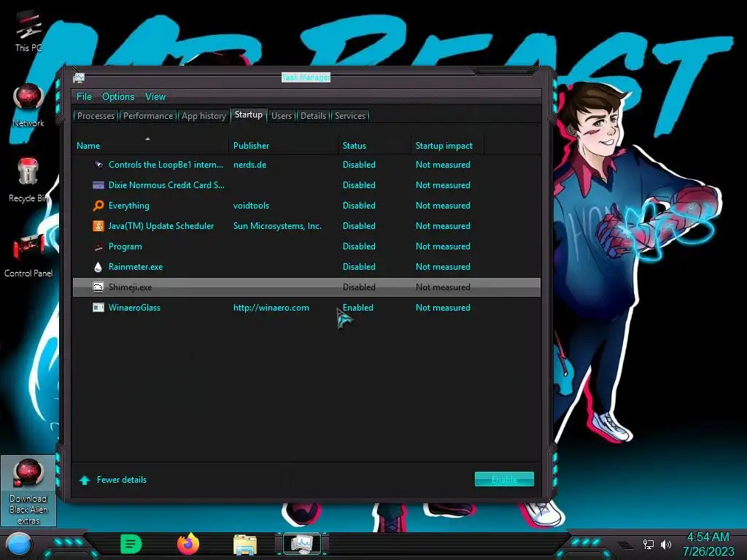Select the Shimeji.exe entry name
Image resolution: width=747 pixels, height=560 pixels.
click(x=130, y=287)
